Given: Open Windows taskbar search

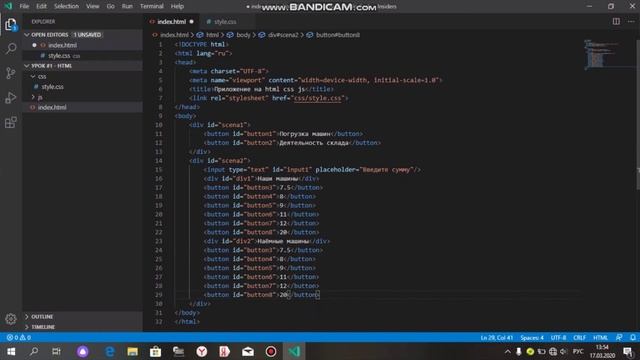Looking at the screenshot, I should tap(34, 351).
